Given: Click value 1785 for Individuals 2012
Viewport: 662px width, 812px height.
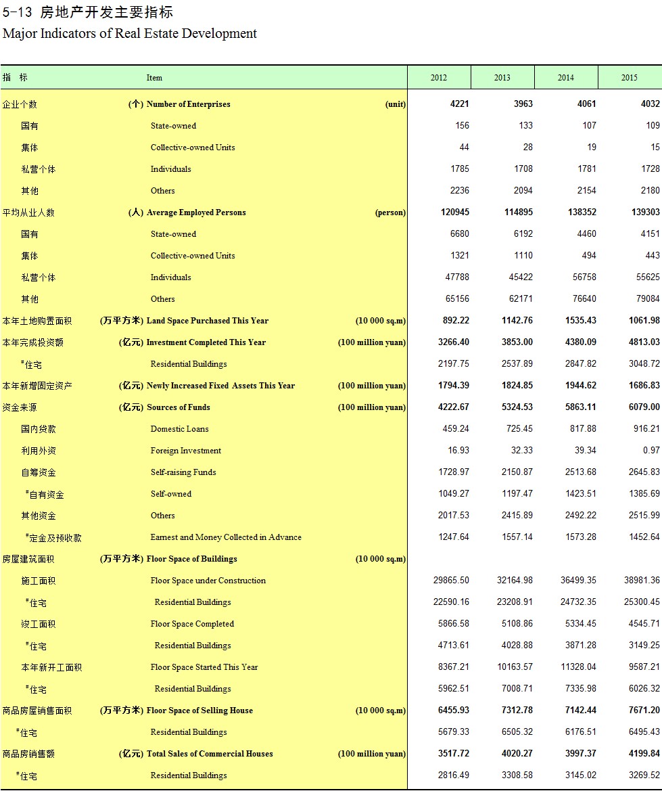Looking at the screenshot, I should pyautogui.click(x=460, y=169).
